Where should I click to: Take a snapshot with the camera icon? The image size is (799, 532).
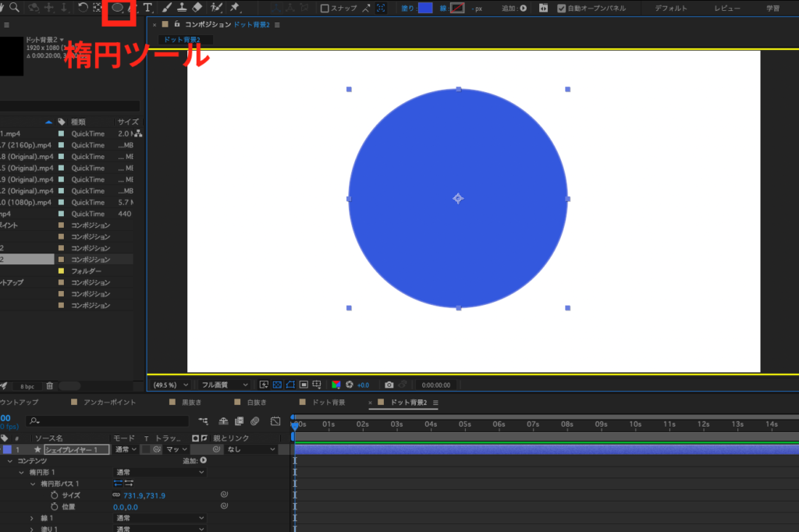[389, 385]
